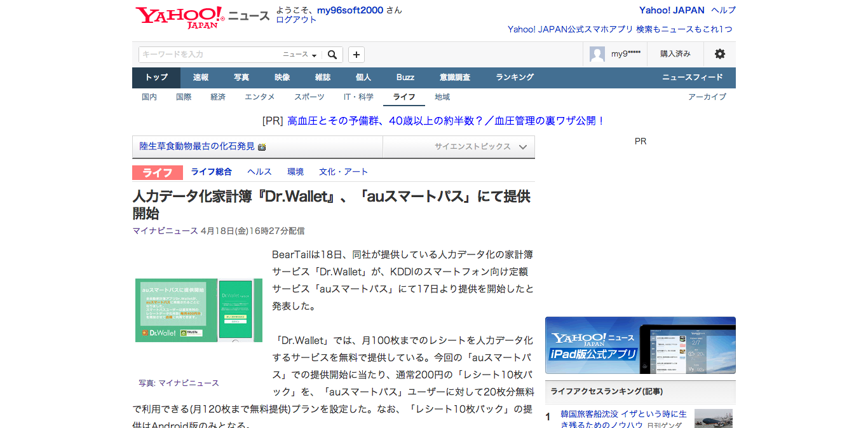The image size is (868, 428).
Task: Open the 高血圧 PR advertisement link
Action: pyautogui.click(x=446, y=121)
